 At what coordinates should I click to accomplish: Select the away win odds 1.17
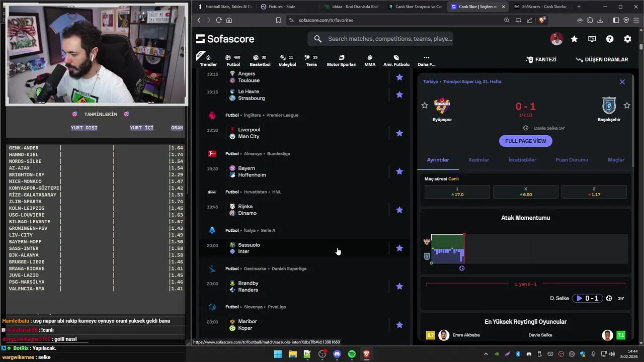click(x=594, y=192)
